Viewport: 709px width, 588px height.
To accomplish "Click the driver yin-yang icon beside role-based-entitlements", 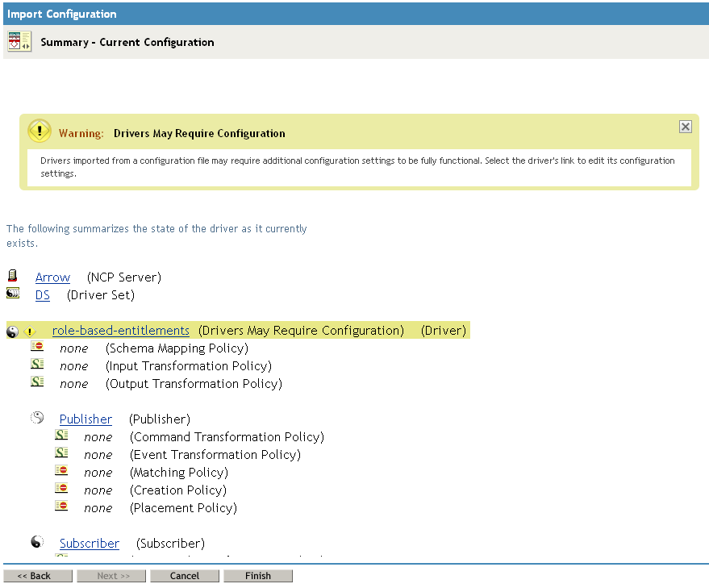I will pyautogui.click(x=13, y=332).
